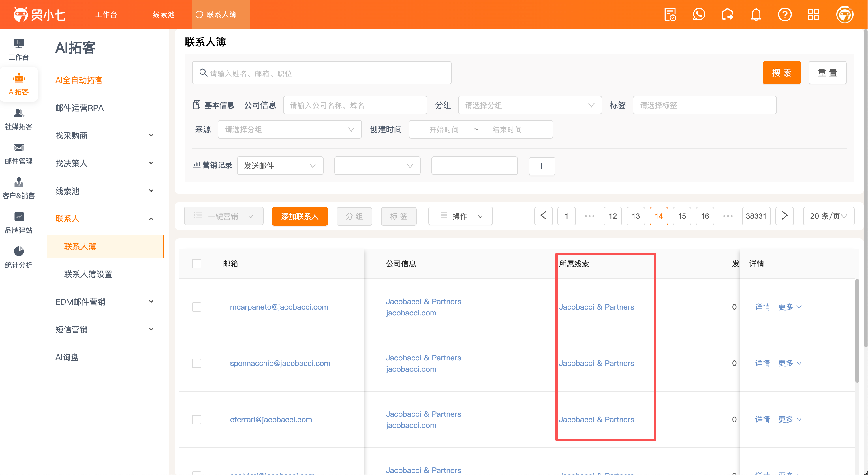Open the WhatsApp icon in header
868x475 pixels.
point(699,14)
